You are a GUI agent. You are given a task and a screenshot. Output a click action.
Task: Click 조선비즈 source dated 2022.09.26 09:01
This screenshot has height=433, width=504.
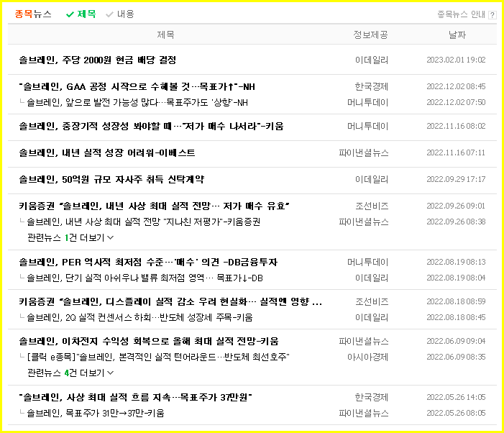(x=372, y=206)
